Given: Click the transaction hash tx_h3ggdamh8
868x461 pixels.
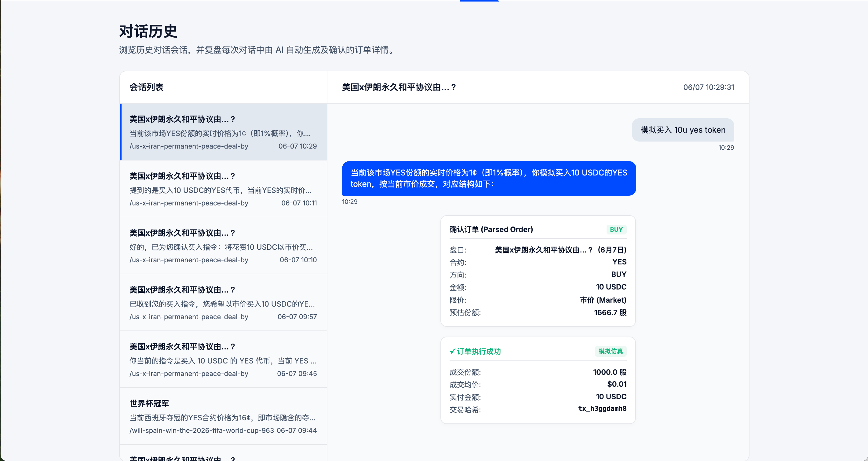Looking at the screenshot, I should (x=602, y=409).
